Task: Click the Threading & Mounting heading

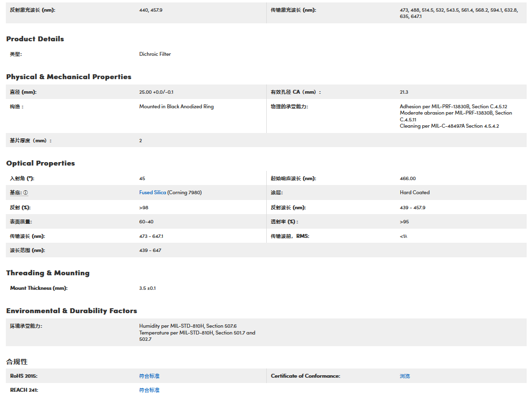Action: click(x=48, y=273)
